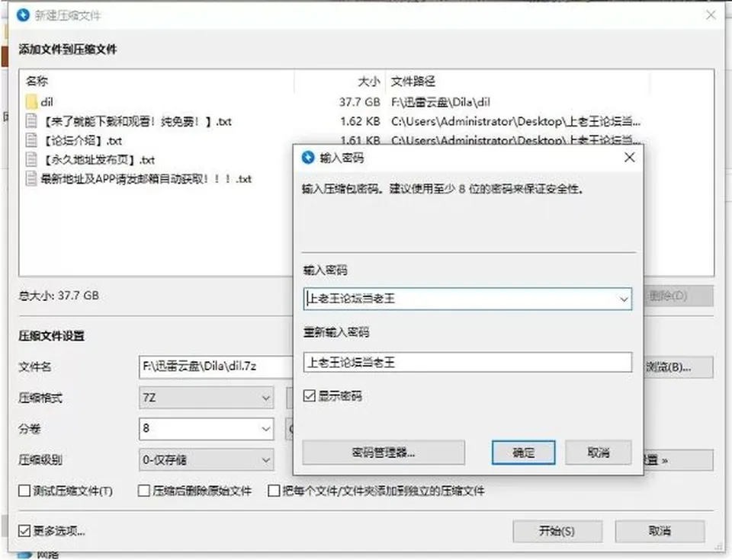
Task: Click the 文件名 path field
Action: [x=216, y=366]
